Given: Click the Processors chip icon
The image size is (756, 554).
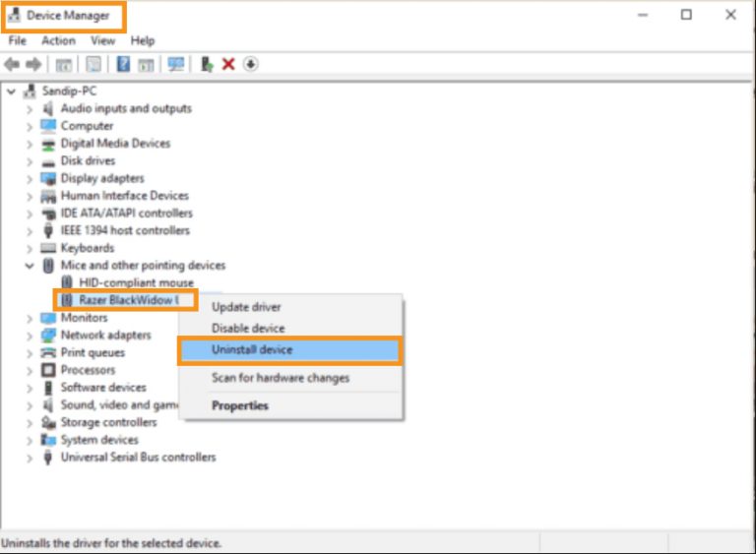Looking at the screenshot, I should (48, 370).
